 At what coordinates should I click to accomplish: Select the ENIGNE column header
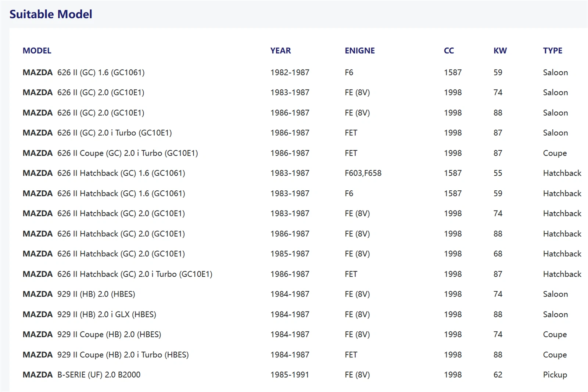coord(360,51)
